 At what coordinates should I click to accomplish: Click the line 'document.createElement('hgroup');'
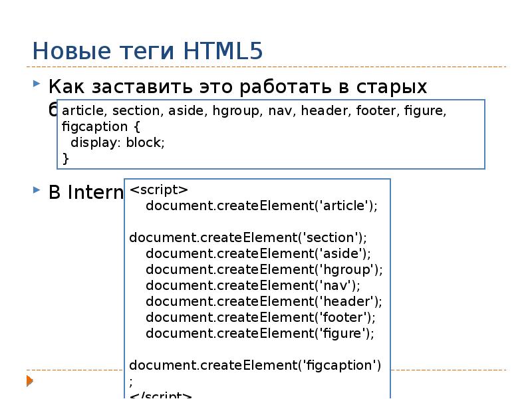click(x=265, y=269)
